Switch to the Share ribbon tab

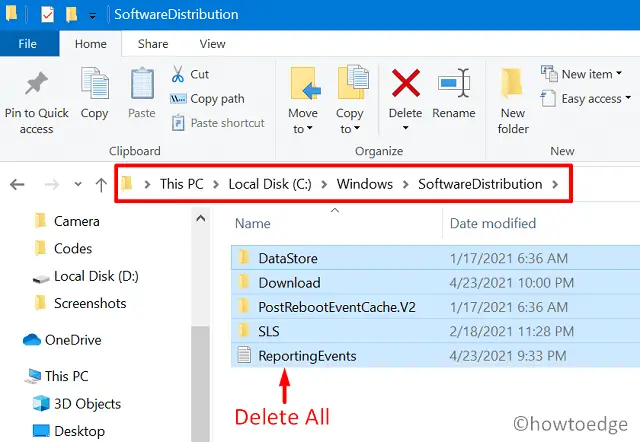[x=153, y=44]
